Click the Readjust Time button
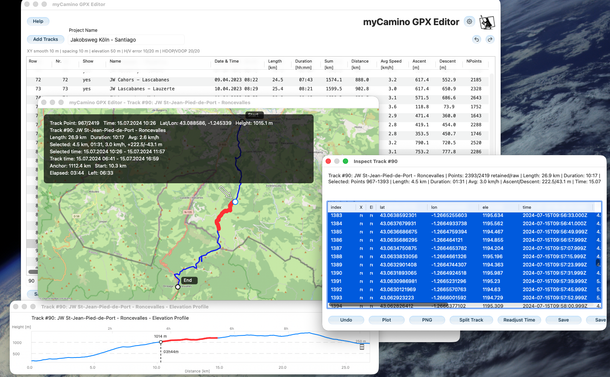This screenshot has width=610, height=377. coord(519,320)
